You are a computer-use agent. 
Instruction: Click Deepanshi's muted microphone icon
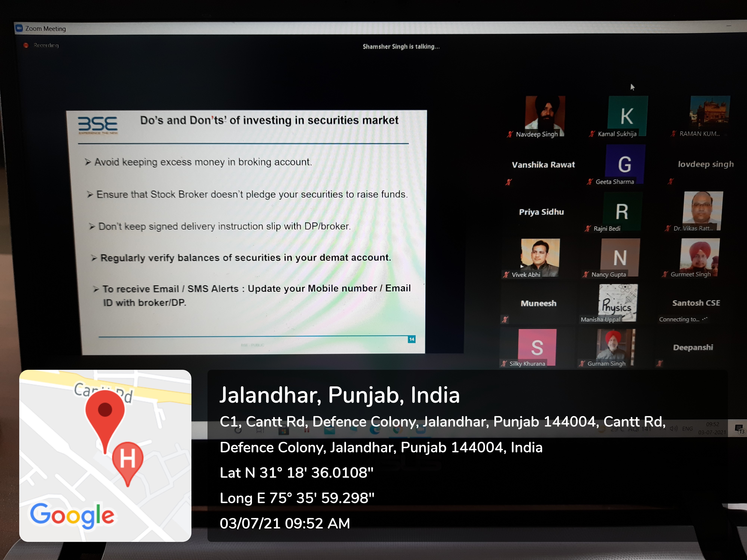coord(660,363)
